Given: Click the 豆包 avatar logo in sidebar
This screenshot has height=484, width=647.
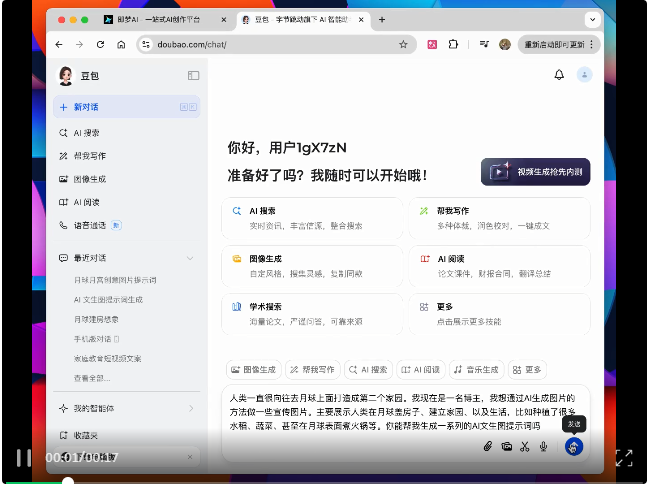Looking at the screenshot, I should pyautogui.click(x=66, y=76).
